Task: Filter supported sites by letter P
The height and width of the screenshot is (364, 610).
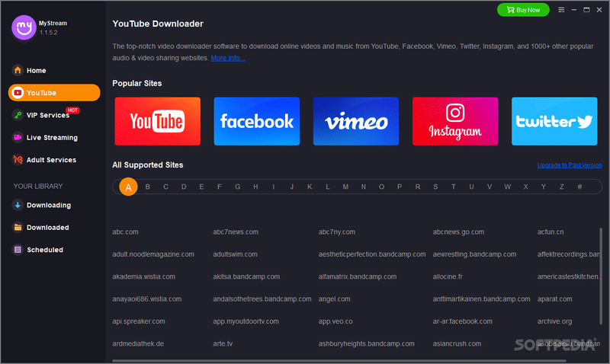Action: point(400,187)
